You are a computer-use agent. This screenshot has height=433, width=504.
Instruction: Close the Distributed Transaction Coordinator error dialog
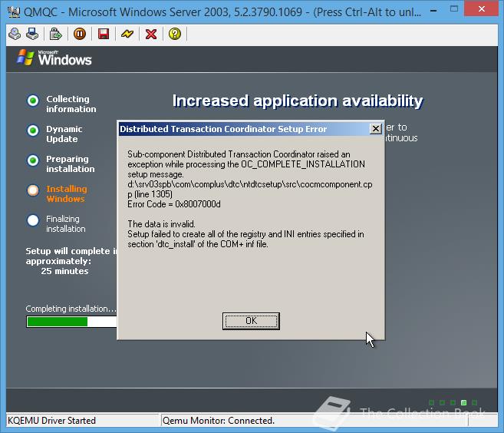[x=375, y=129]
